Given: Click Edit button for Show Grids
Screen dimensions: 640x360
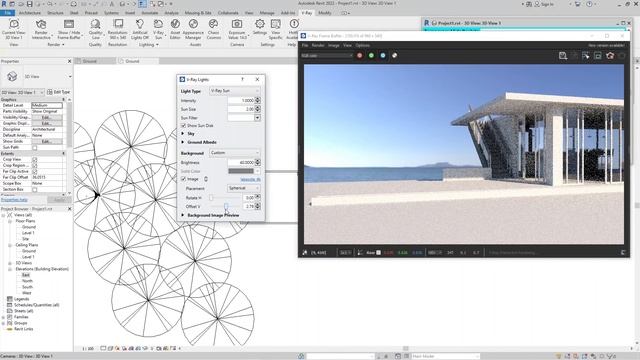Looking at the screenshot, I should (x=47, y=141).
